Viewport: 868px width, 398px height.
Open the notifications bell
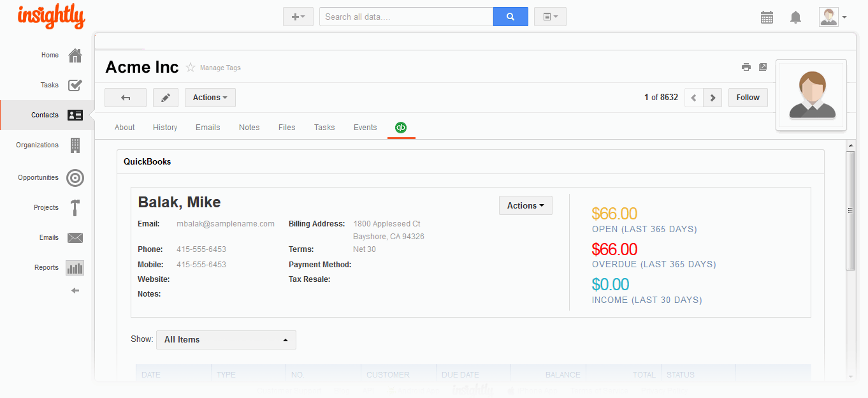pos(795,17)
